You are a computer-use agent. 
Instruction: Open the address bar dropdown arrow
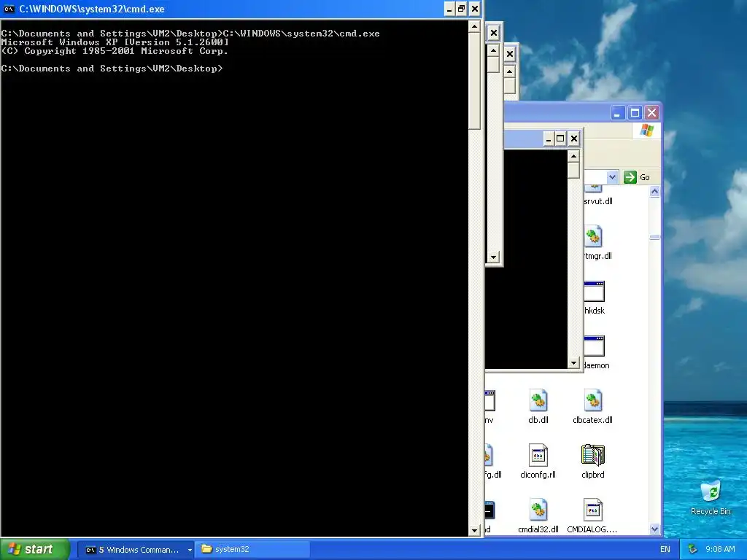612,177
